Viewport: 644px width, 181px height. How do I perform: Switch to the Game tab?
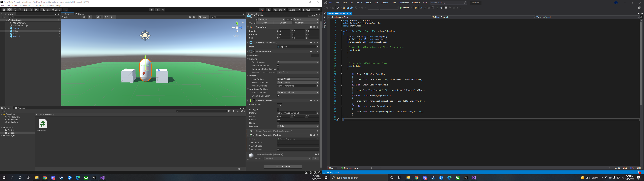coord(79,14)
